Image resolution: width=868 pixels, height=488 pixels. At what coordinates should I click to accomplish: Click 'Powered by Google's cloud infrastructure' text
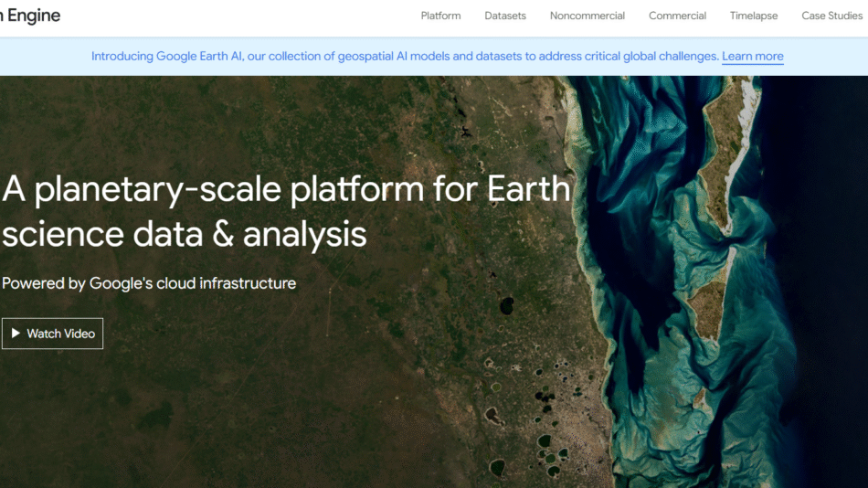149,283
